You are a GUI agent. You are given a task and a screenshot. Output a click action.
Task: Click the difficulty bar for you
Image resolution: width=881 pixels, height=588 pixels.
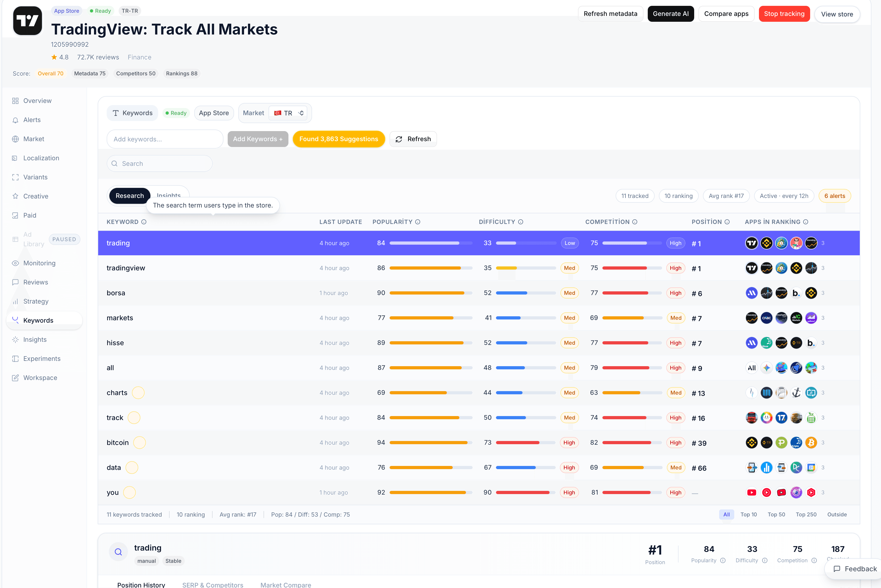click(526, 493)
